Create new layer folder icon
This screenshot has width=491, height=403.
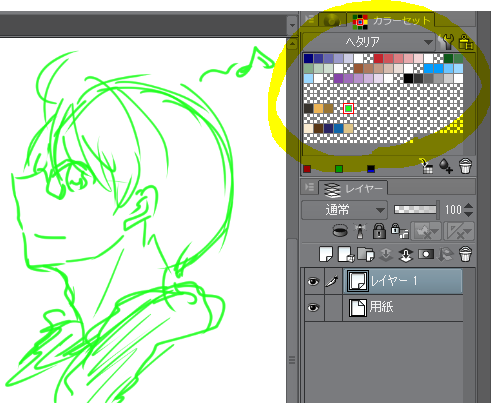[366, 254]
